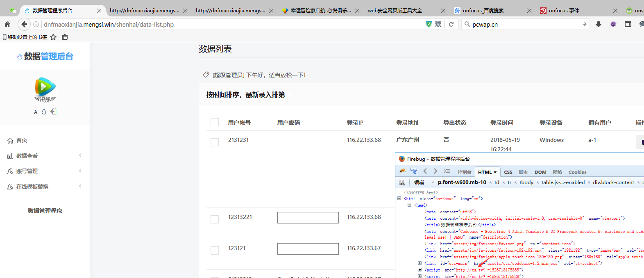Click the WeChat pinned tab icon
Viewport: 644px width, 278px height.
click(13, 10)
